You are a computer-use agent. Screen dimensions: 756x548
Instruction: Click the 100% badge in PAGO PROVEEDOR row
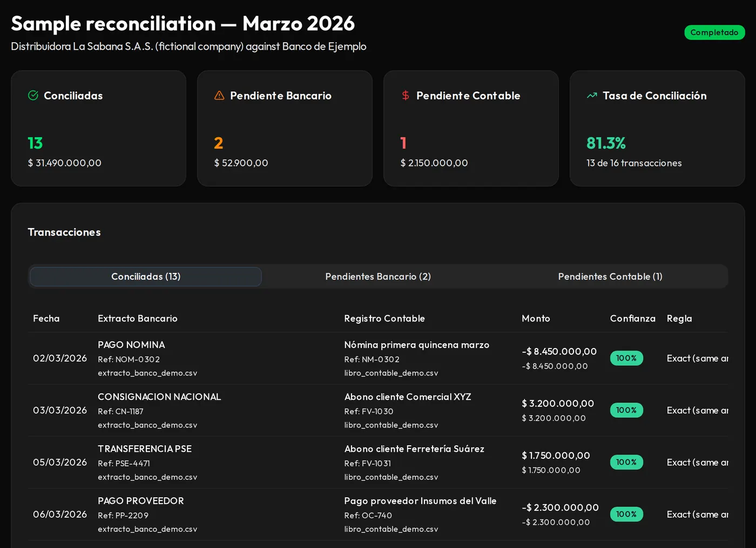[626, 514]
